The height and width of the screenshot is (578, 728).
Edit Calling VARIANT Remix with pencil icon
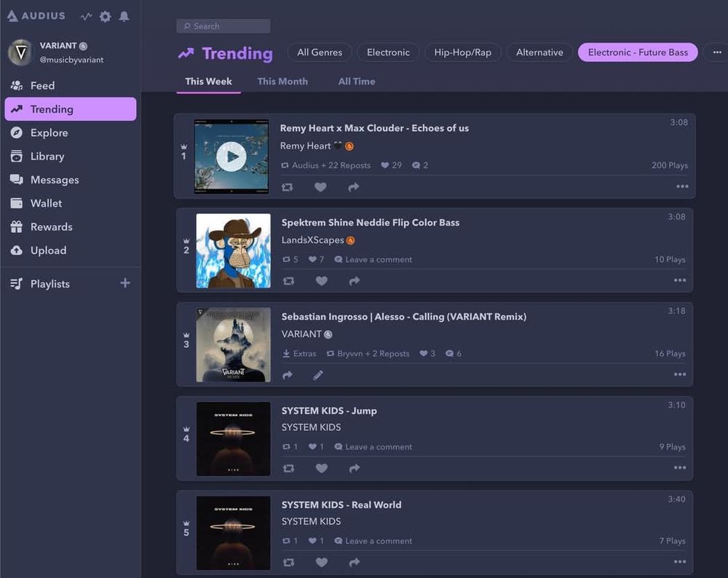[x=318, y=375]
